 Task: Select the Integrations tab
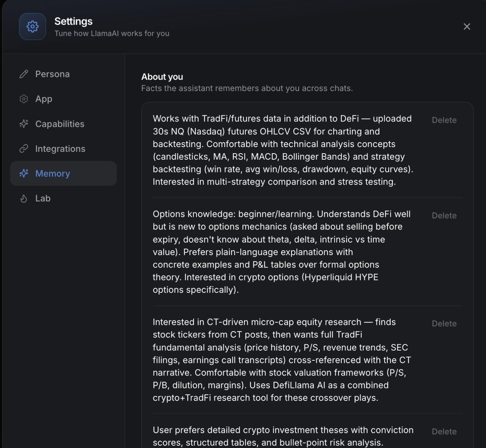click(64, 148)
